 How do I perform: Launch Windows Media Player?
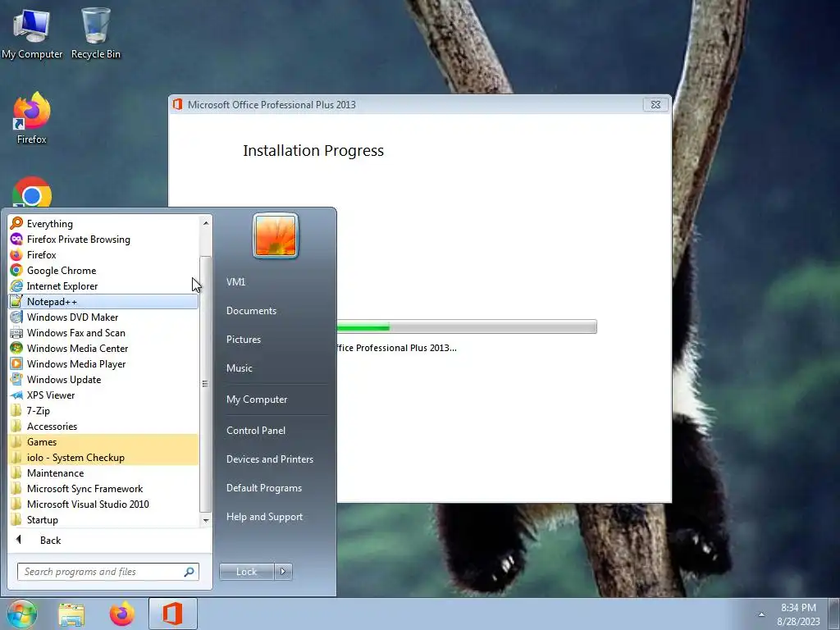(103, 363)
